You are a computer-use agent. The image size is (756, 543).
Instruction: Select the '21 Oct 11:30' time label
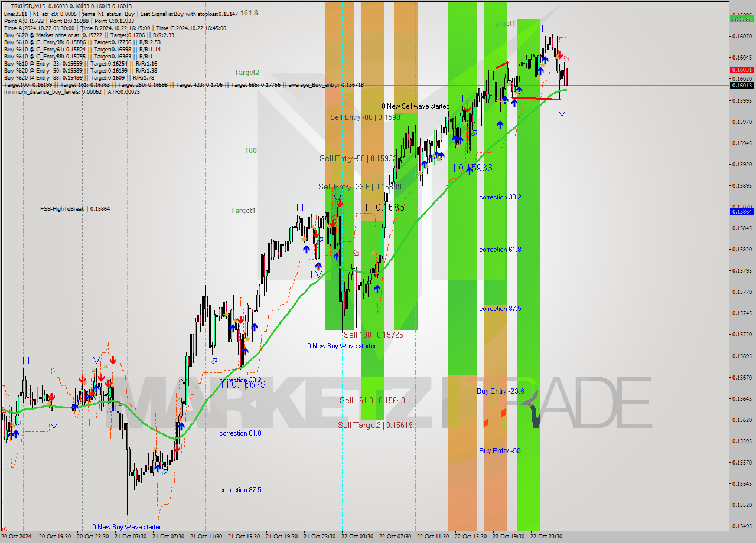207,537
